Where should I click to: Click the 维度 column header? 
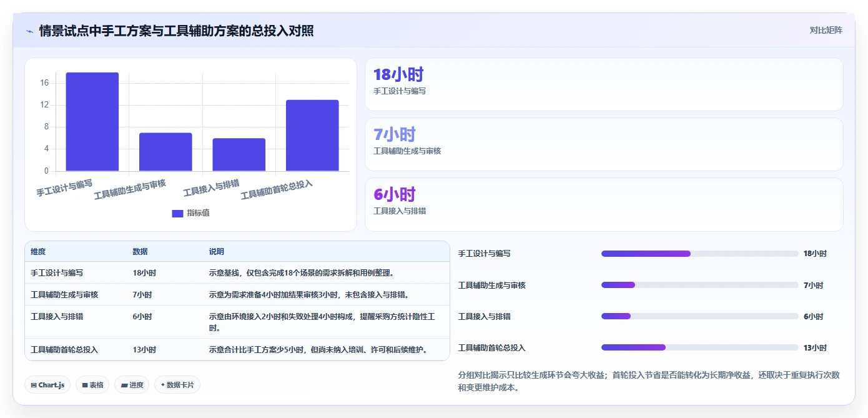tap(38, 252)
